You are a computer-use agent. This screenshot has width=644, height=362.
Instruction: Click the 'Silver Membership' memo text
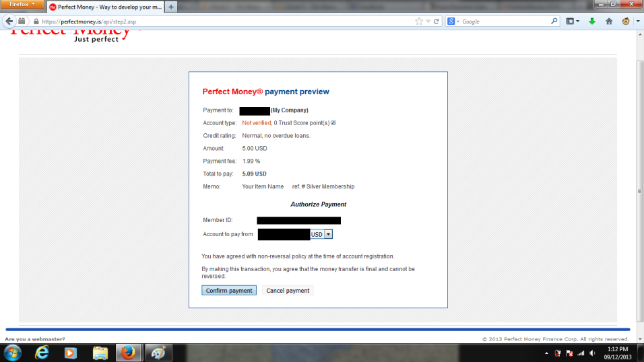coord(330,186)
